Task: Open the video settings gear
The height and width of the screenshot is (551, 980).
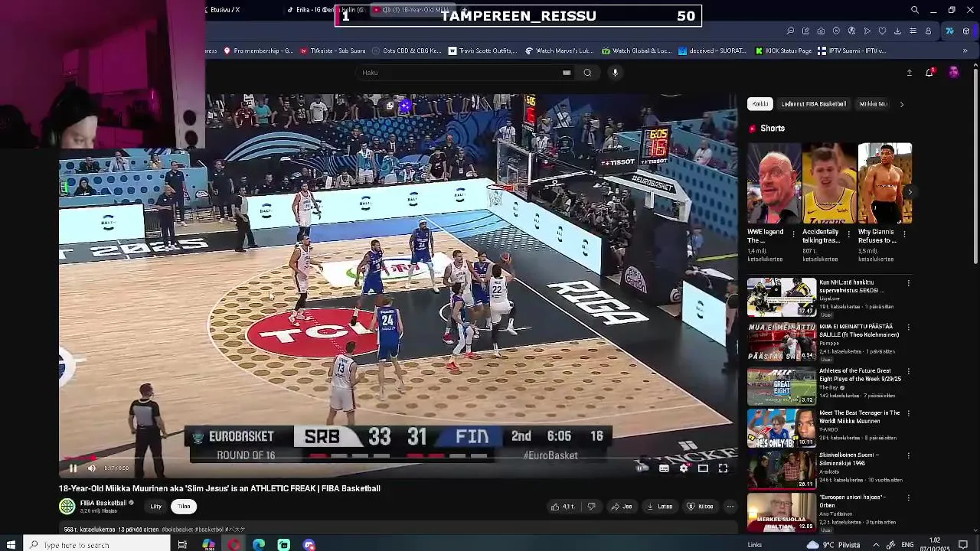Action: pos(684,468)
